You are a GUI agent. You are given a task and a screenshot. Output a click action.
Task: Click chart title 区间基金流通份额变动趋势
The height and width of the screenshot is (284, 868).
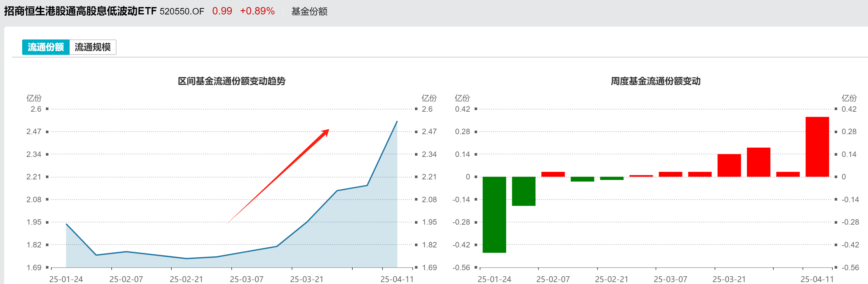click(231, 81)
